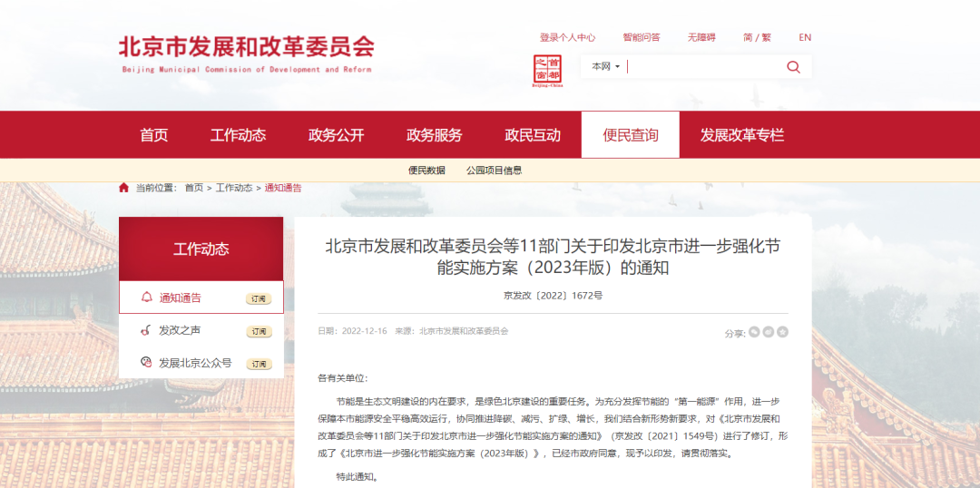
Task: Share the article via the third share icon
Action: click(782, 332)
